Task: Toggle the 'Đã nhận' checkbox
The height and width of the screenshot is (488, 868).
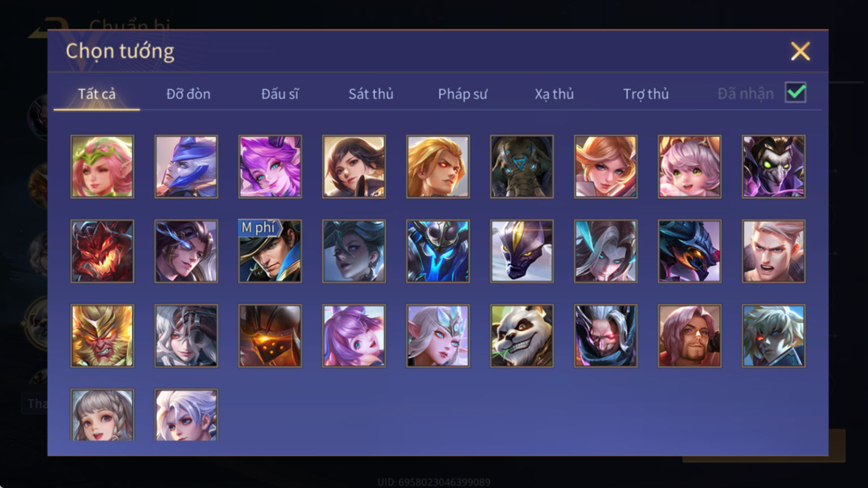Action: coord(795,93)
